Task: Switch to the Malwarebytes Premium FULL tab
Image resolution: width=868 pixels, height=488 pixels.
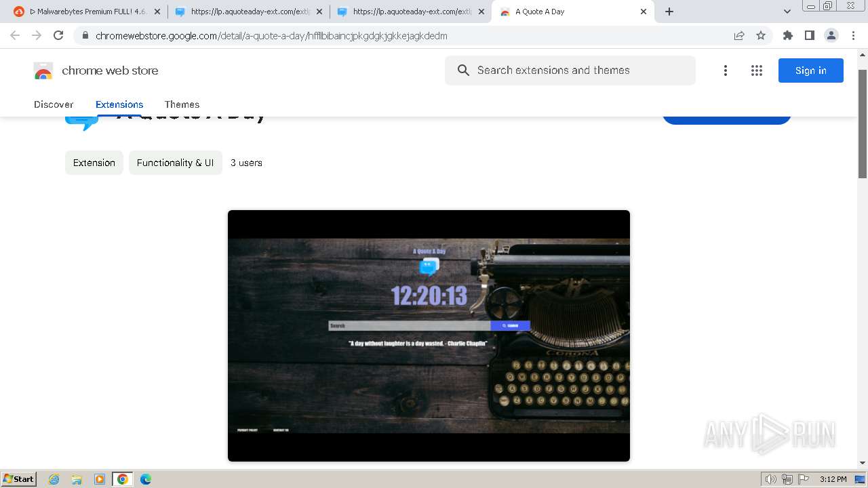Action: 87,12
